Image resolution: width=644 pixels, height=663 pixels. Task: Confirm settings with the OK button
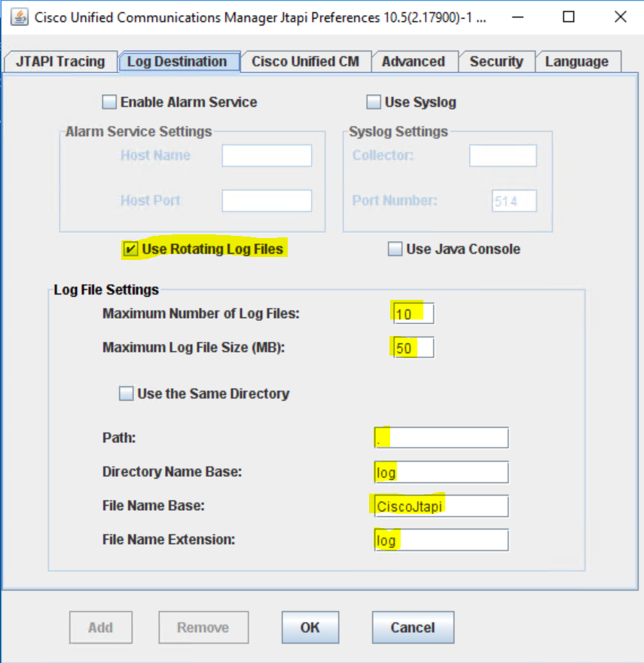click(x=310, y=628)
